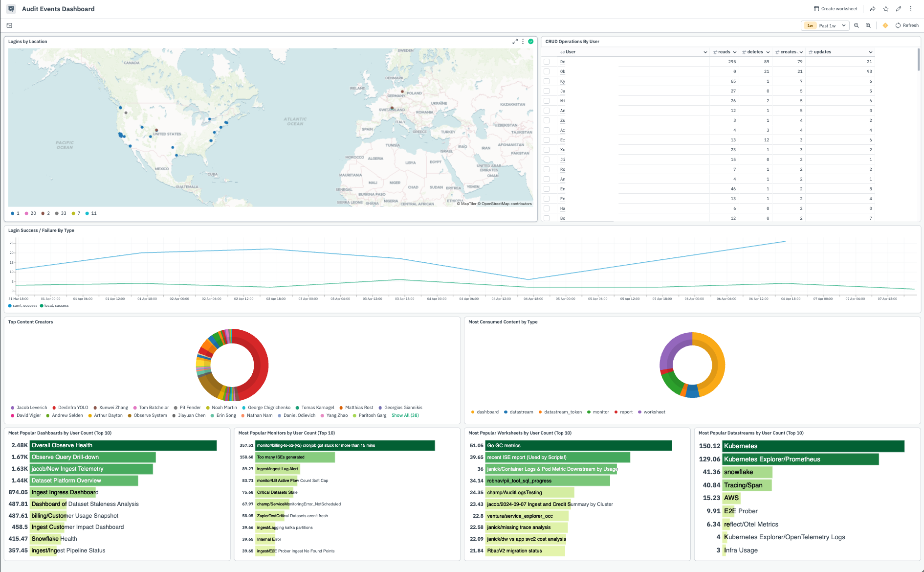The height and width of the screenshot is (572, 924).
Task: Select the checkbox for row Ni
Action: [547, 101]
